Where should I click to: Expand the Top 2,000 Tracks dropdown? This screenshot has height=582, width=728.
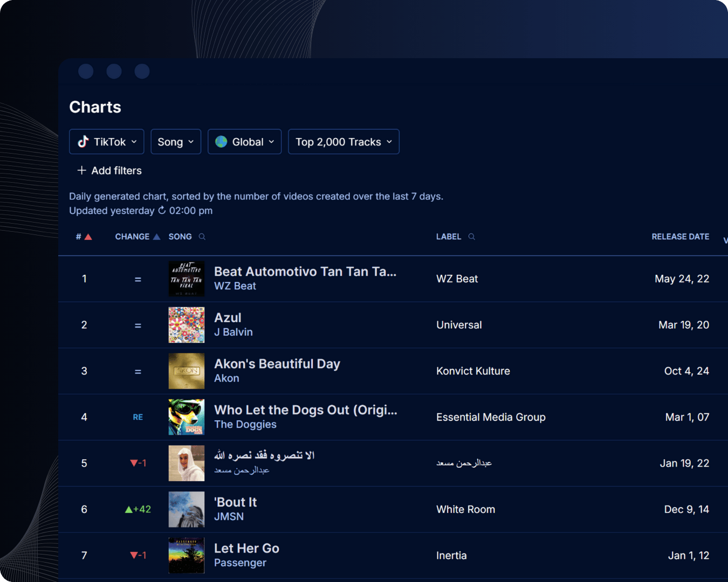344,142
